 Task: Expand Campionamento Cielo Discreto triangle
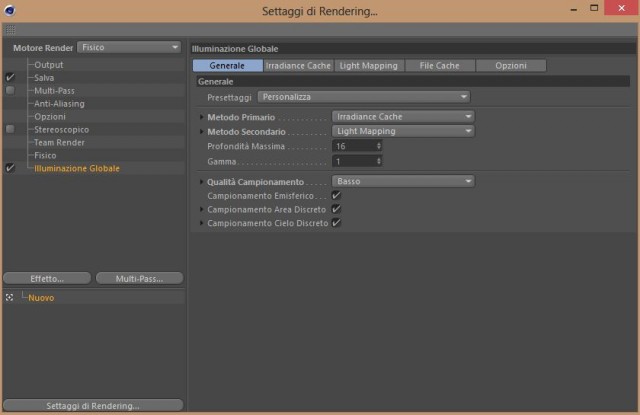pos(201,223)
